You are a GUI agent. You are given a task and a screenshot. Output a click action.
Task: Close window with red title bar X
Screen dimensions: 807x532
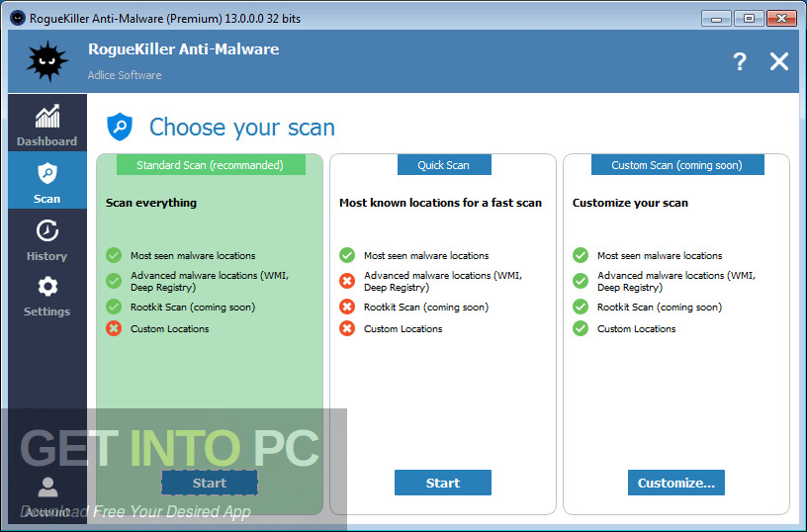(x=781, y=19)
